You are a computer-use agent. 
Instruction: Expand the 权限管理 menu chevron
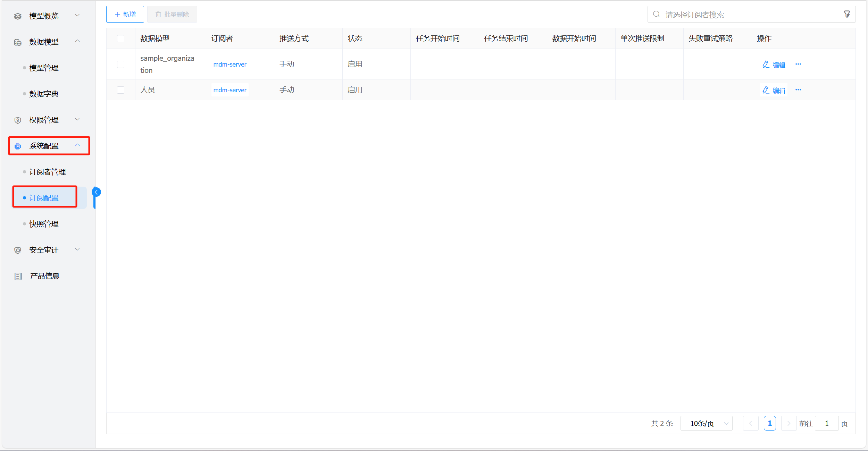[x=77, y=119]
